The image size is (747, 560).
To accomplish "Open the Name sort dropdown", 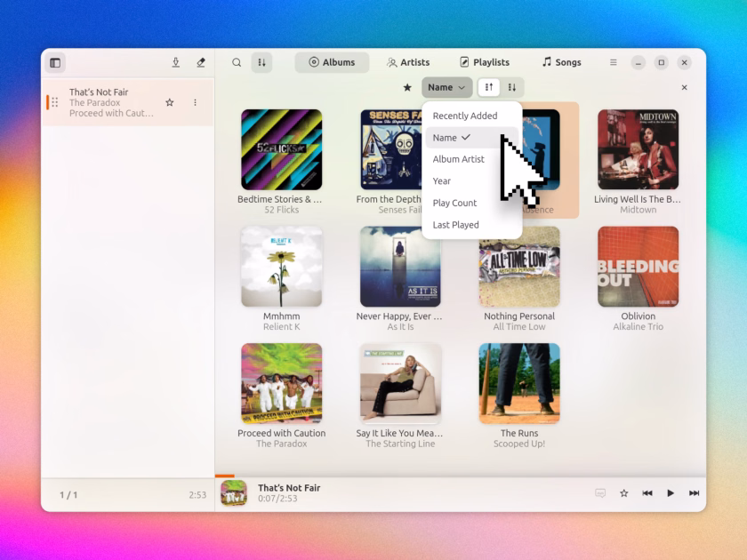I will [446, 88].
